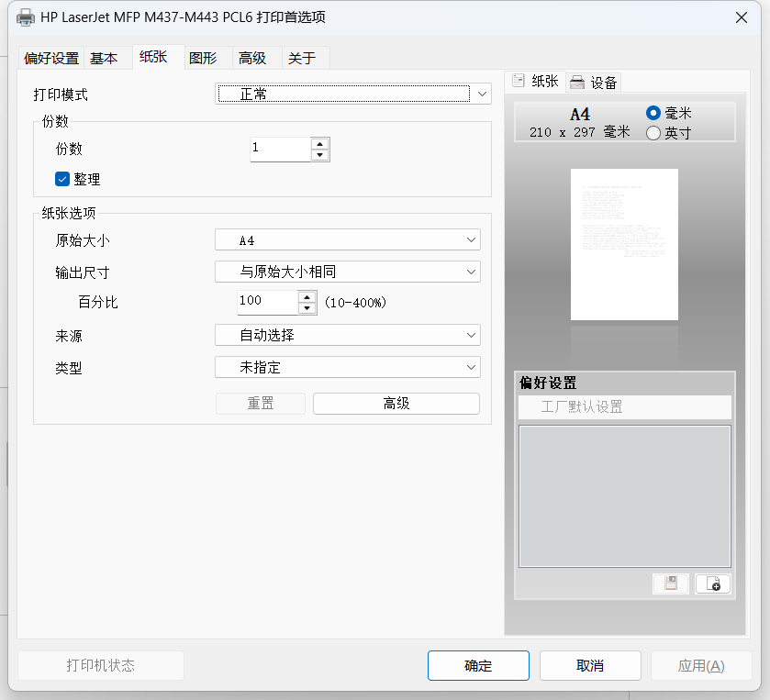Save current preset with the floppy disk icon
Viewport: 770px width, 700px height.
670,583
